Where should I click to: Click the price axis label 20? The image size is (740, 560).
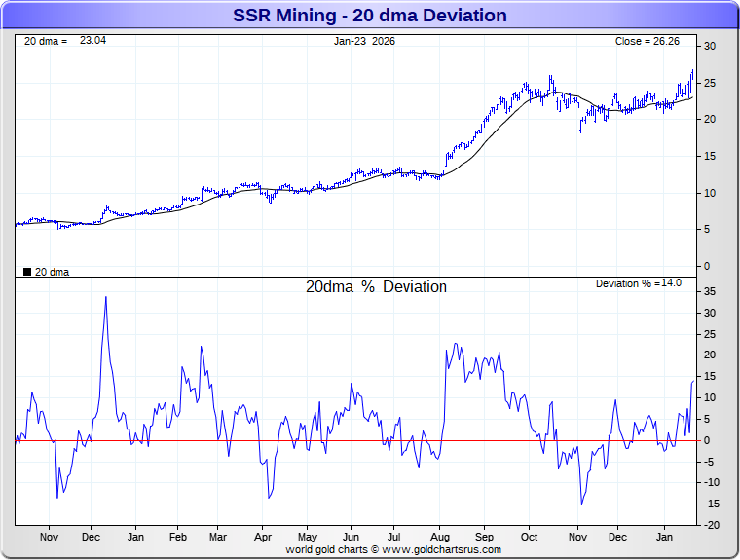(x=709, y=120)
